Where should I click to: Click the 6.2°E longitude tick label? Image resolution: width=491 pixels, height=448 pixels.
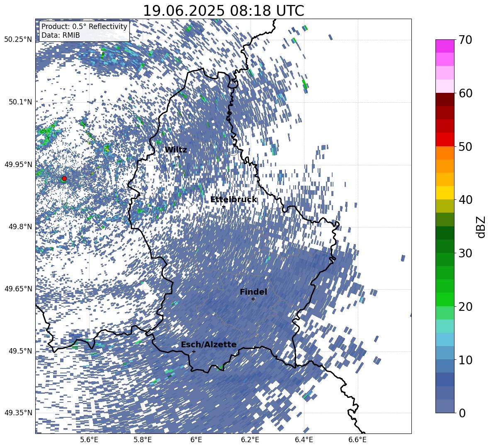(250, 440)
